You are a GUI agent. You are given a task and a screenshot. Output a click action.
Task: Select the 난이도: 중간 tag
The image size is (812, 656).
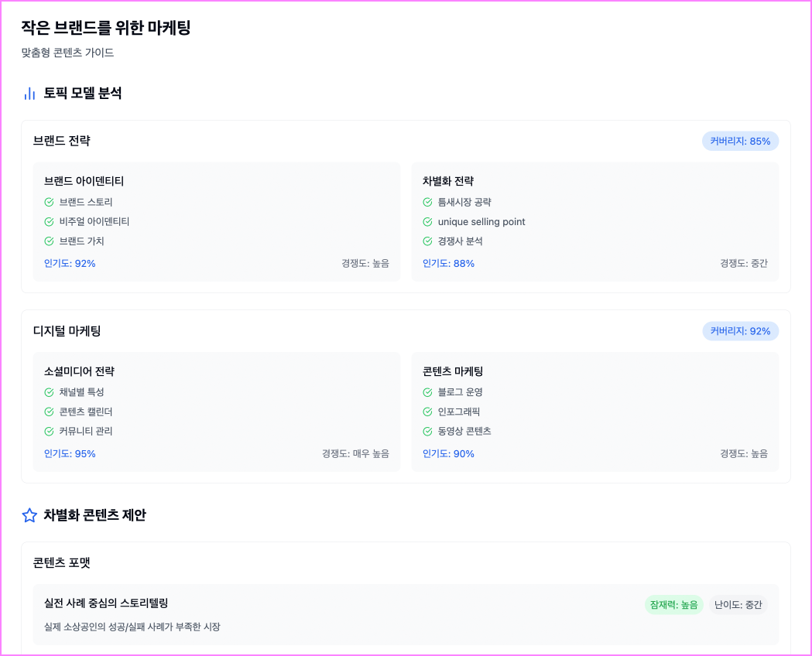click(738, 605)
